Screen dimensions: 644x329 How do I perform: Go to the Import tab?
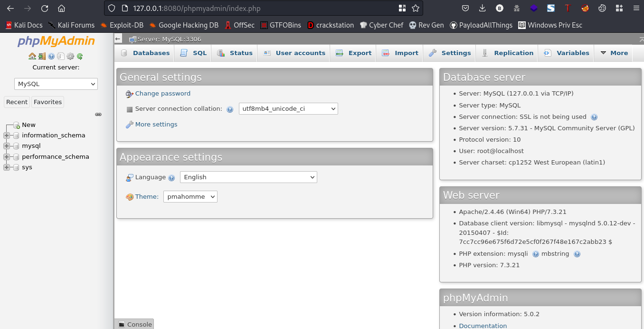400,53
